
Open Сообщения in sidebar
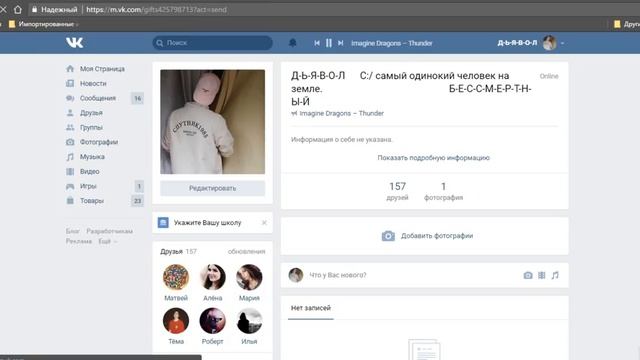point(98,98)
